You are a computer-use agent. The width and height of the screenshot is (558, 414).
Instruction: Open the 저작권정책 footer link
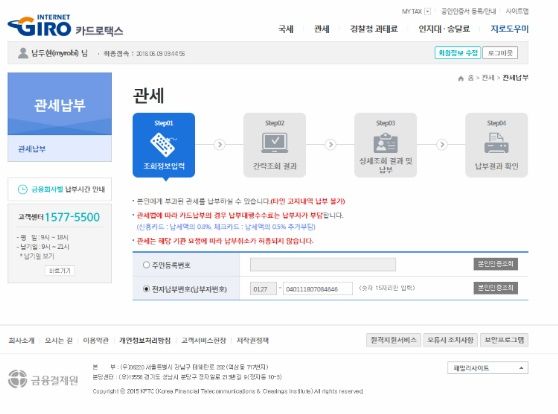click(253, 341)
